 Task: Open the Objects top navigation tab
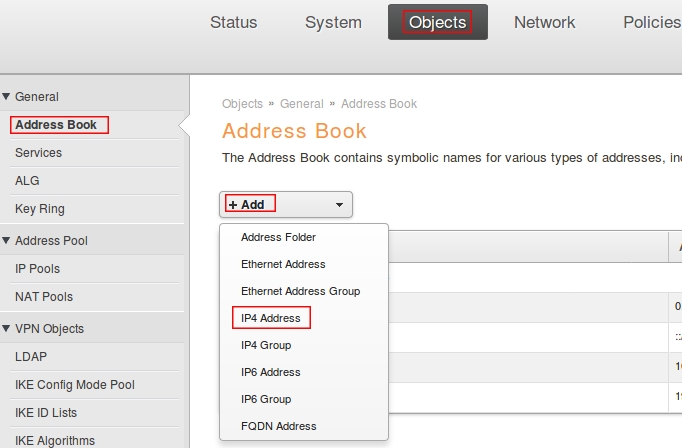437,22
